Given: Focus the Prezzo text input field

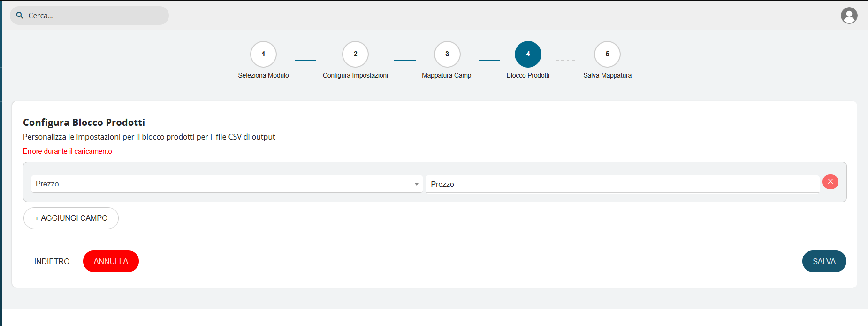Looking at the screenshot, I should pyautogui.click(x=622, y=184).
